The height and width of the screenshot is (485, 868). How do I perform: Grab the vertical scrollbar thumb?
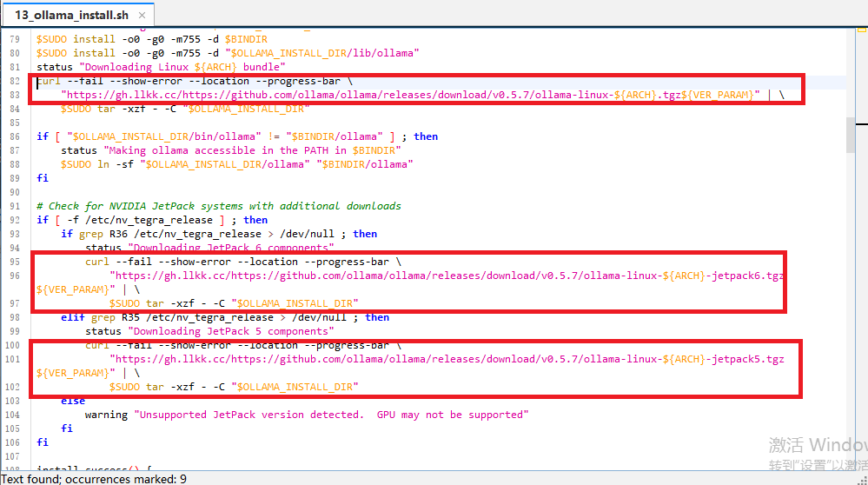click(x=851, y=135)
